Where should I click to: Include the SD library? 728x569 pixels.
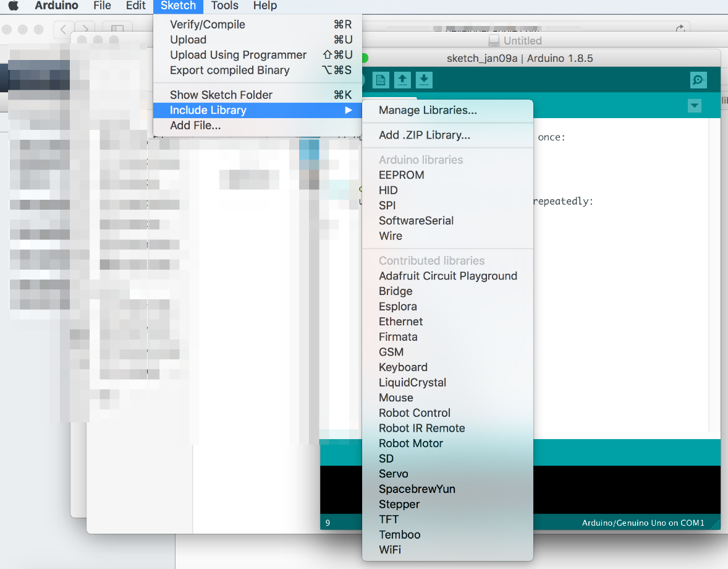point(447,458)
